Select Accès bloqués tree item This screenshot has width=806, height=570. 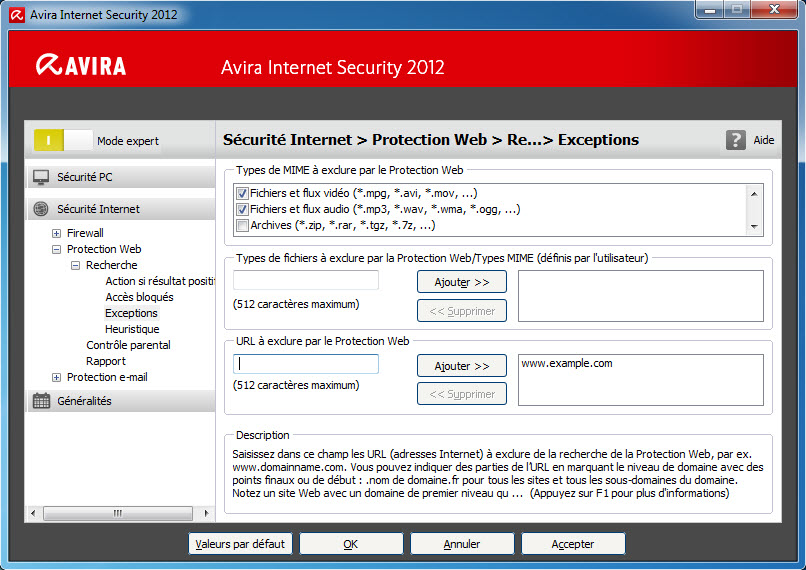point(139,297)
